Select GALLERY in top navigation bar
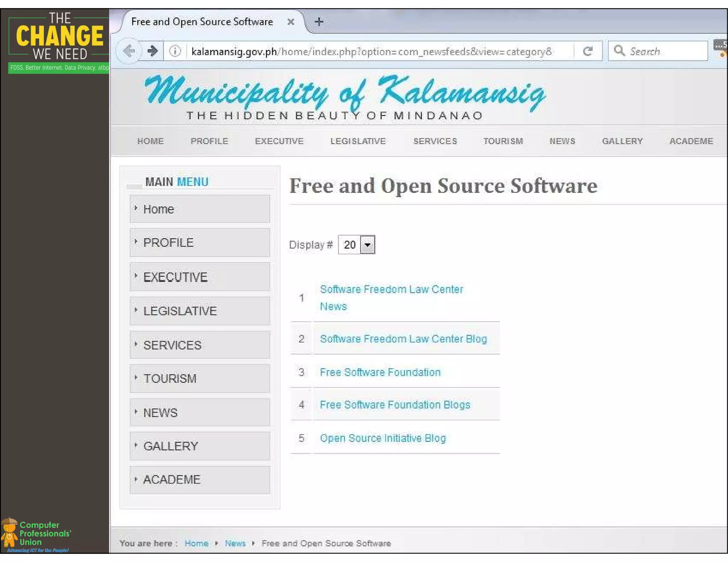 click(622, 141)
